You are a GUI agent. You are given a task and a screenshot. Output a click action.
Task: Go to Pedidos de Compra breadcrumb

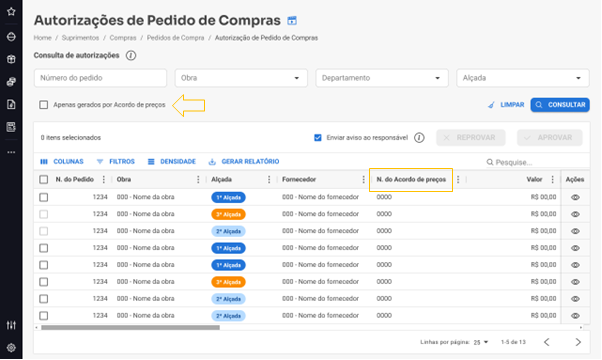point(175,38)
